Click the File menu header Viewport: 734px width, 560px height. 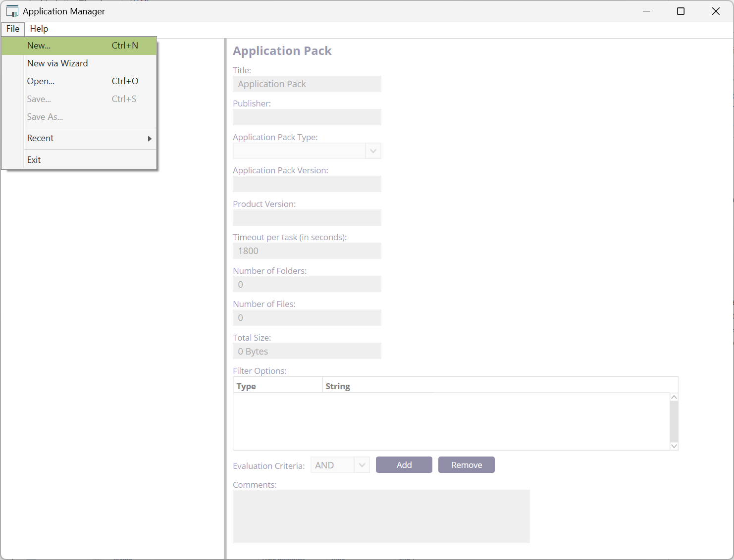13,29
